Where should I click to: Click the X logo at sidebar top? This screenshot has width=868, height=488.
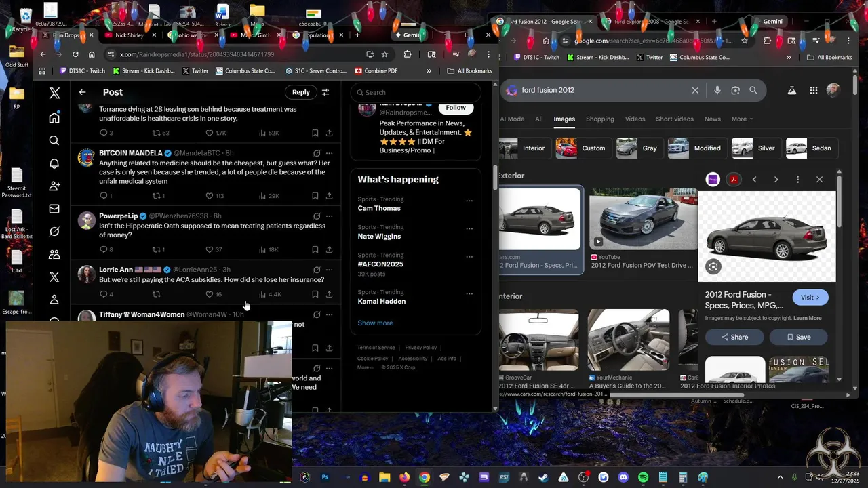tap(54, 93)
